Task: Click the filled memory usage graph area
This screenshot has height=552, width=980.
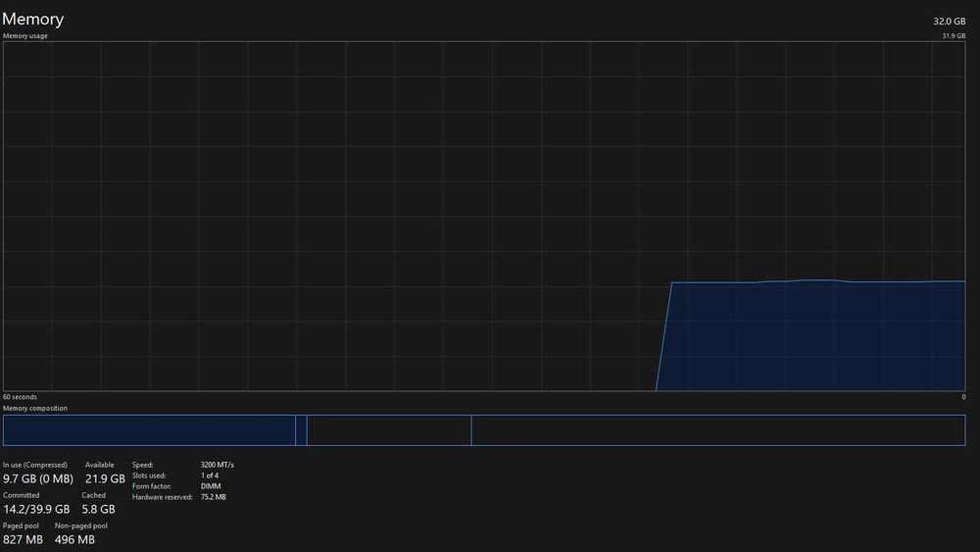Action: tap(812, 336)
